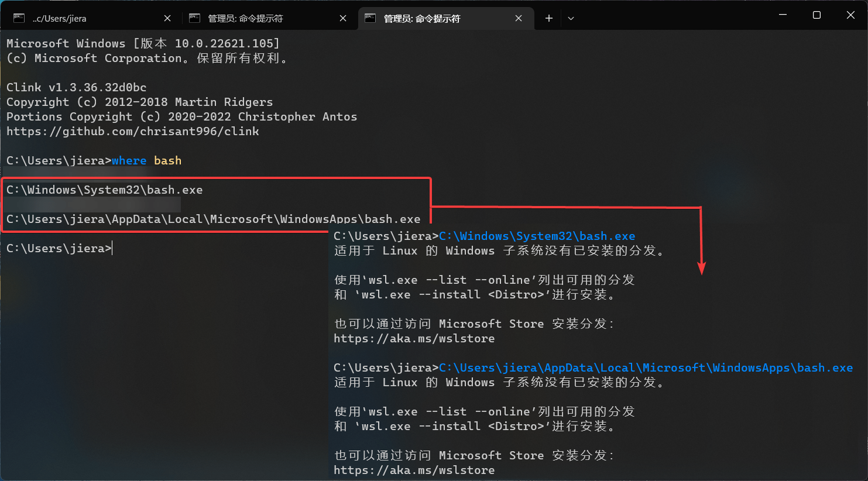This screenshot has width=868, height=481.
Task: Click the Microsoft Corporation 保留所有权利 line
Action: point(147,58)
